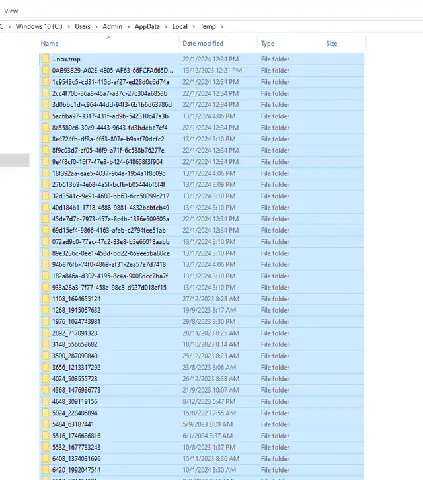The height and width of the screenshot is (480, 423).
Task: Select the 5552_1677733243 folder row
Action: [x=202, y=447]
